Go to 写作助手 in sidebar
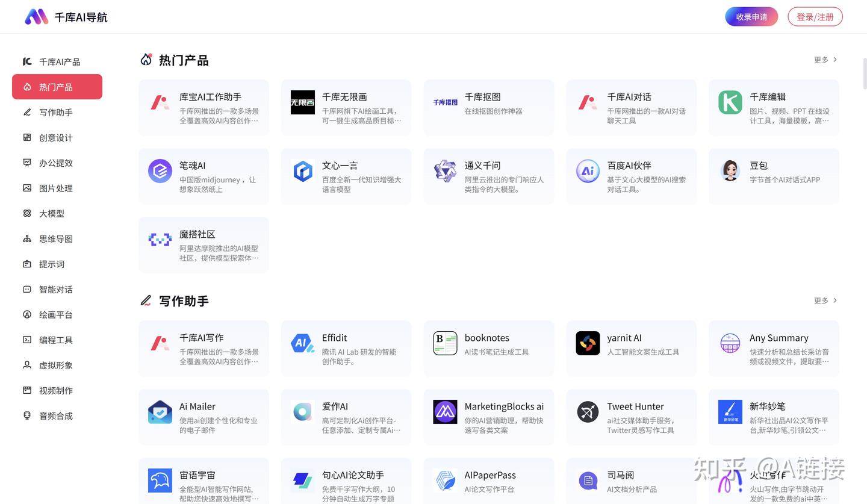Image resolution: width=867 pixels, height=504 pixels. pos(57,112)
